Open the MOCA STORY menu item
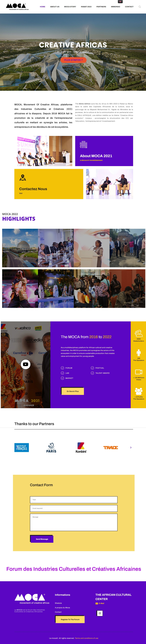 pyautogui.click(x=70, y=7)
